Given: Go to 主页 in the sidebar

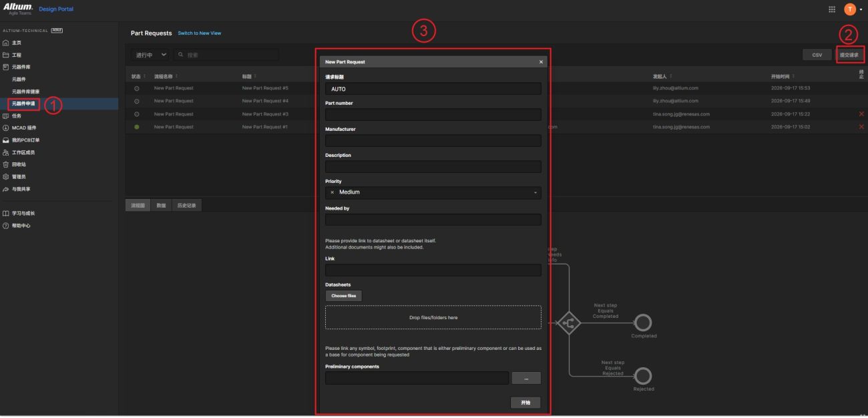Looking at the screenshot, I should [x=18, y=43].
